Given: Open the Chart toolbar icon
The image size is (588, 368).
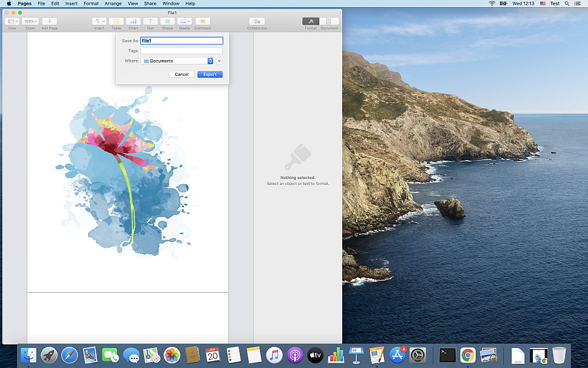Looking at the screenshot, I should pyautogui.click(x=133, y=21).
